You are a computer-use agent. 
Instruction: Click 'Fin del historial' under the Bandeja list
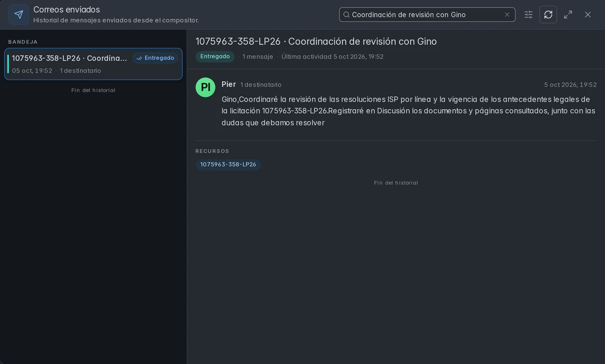tap(93, 90)
